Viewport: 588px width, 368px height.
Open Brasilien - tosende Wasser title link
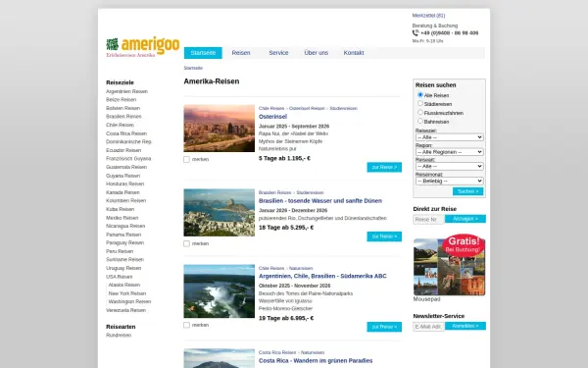click(x=320, y=201)
